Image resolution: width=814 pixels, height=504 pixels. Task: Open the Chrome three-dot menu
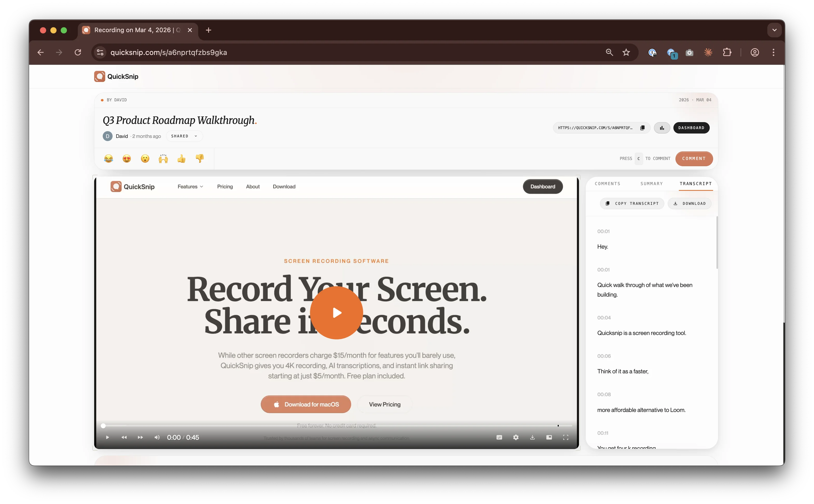tap(773, 52)
